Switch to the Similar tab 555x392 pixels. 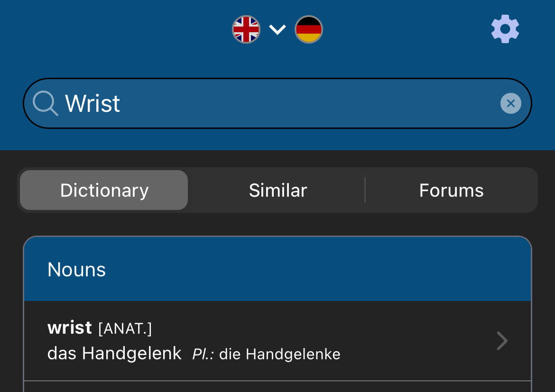coord(278,190)
